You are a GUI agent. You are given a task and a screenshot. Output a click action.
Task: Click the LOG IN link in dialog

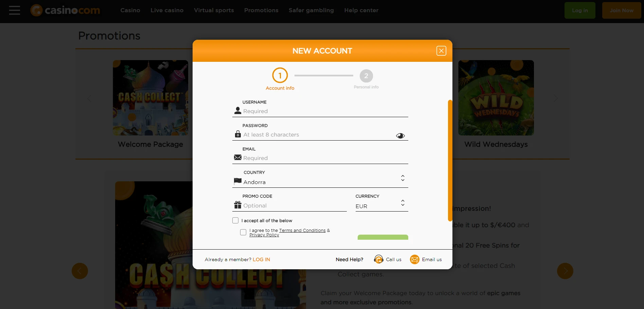point(261,259)
